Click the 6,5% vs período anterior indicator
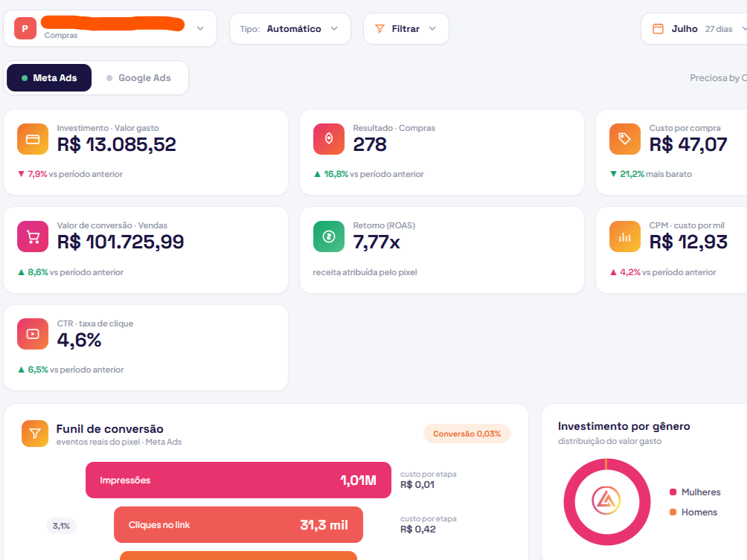The height and width of the screenshot is (560, 747). [71, 370]
